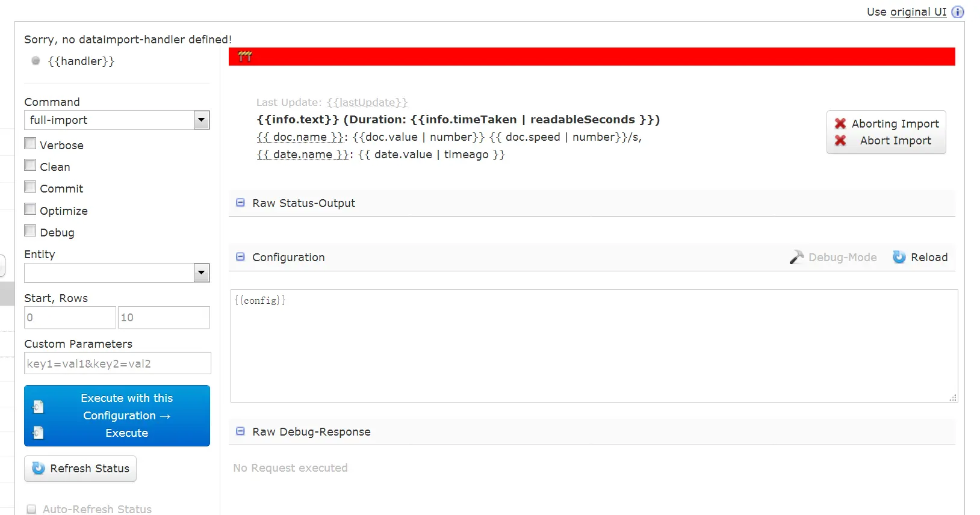
Task: Click the Debug-Mode hammer icon
Action: click(x=796, y=257)
